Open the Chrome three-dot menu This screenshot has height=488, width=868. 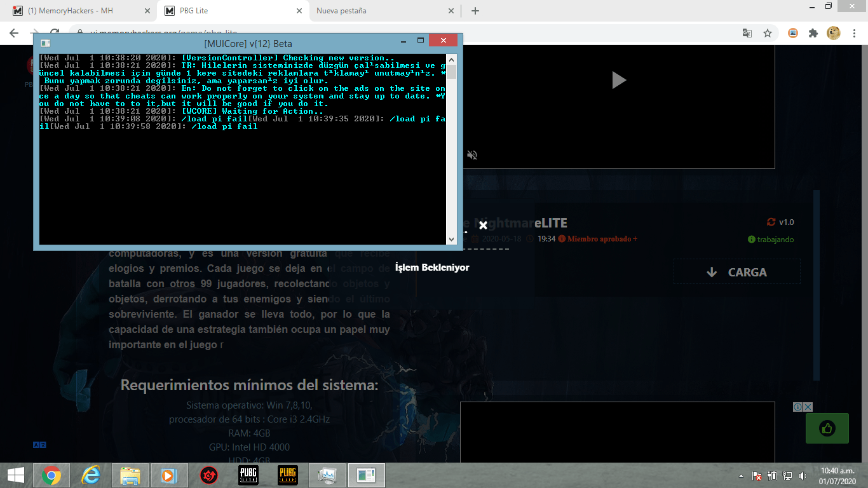coord(854,33)
